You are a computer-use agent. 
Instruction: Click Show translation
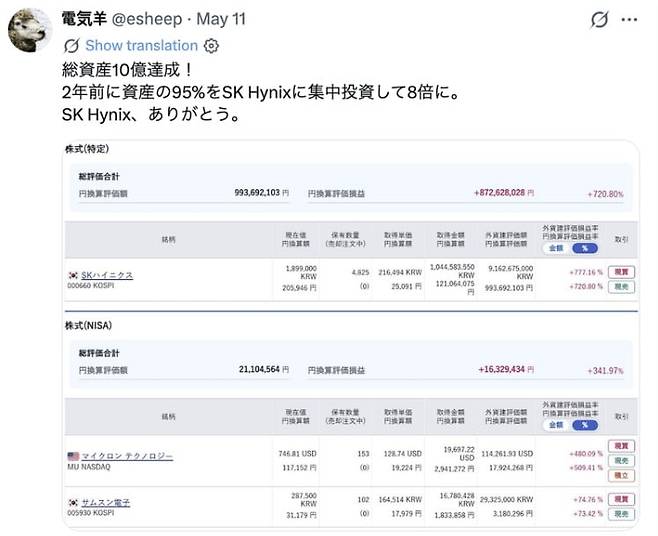tap(141, 45)
